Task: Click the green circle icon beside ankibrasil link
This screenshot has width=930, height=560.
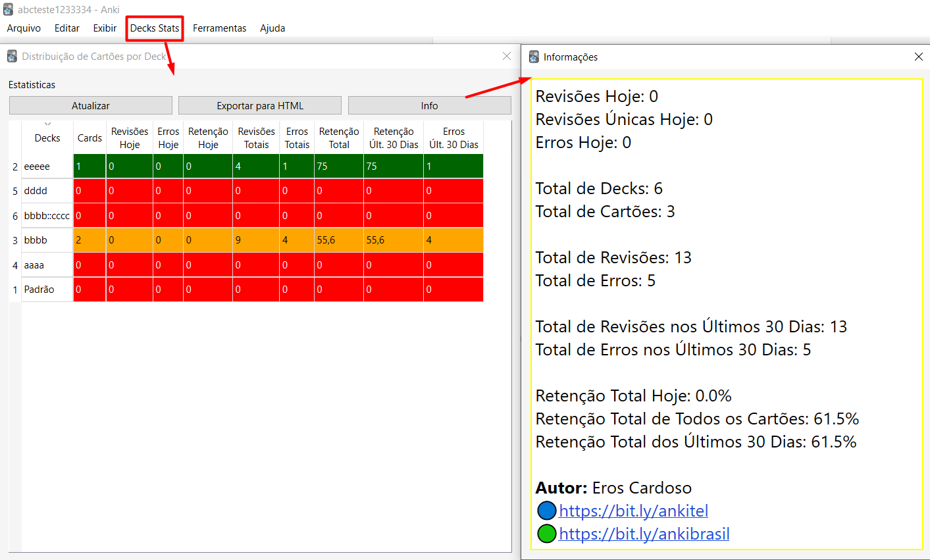Action: [x=547, y=534]
